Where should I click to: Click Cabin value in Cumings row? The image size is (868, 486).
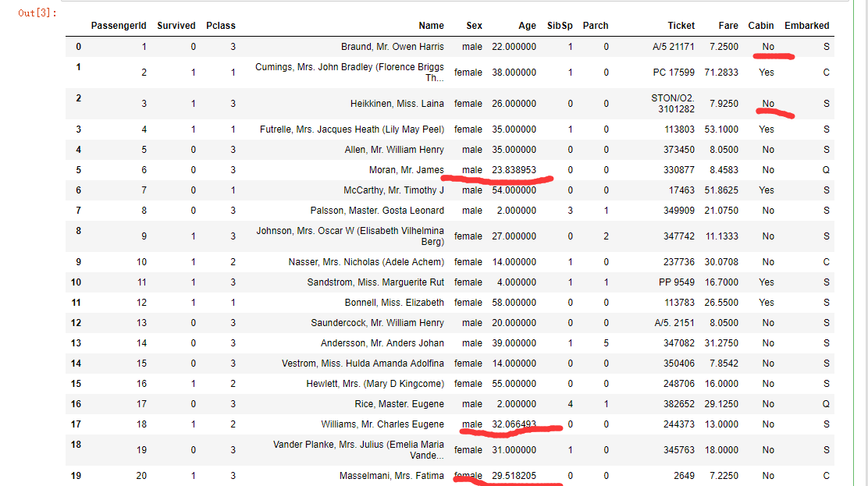pyautogui.click(x=767, y=72)
